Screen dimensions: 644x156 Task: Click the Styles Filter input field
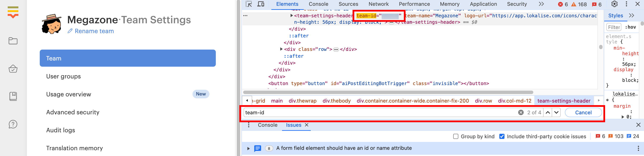tap(614, 27)
